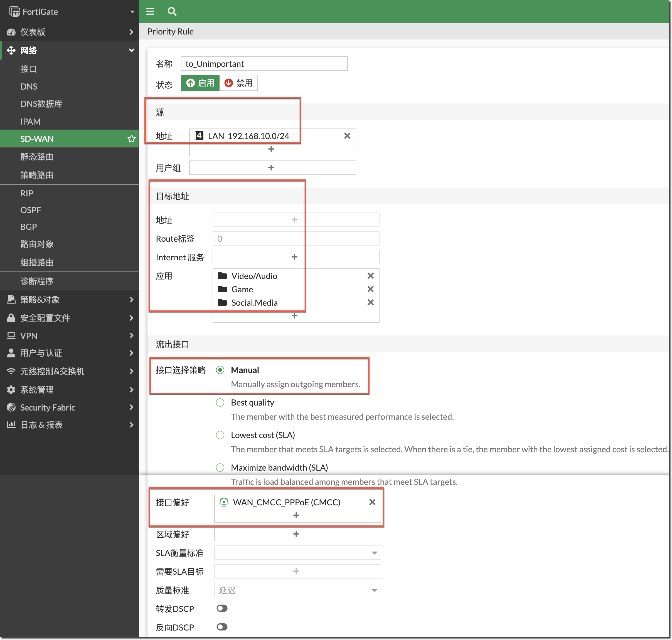Image resolution: width=672 pixels, height=640 pixels.
Task: Click the 禁用 status button
Action: click(x=238, y=83)
